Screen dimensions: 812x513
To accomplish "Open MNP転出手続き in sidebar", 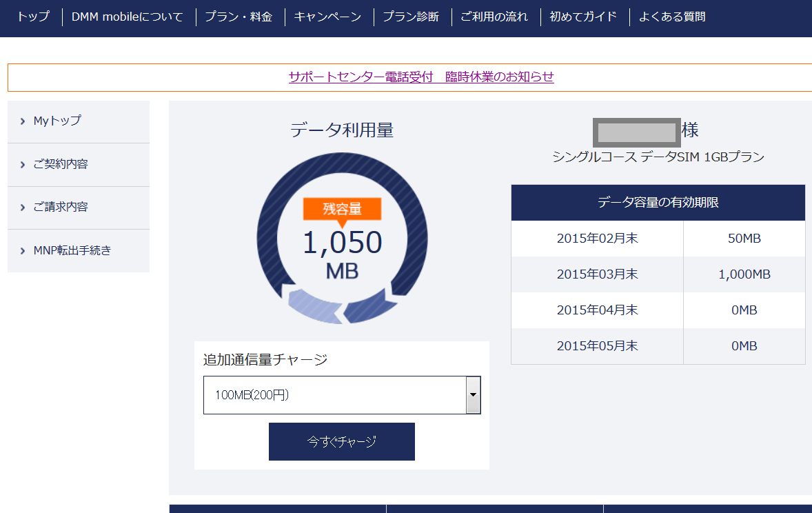I will pyautogui.click(x=79, y=251).
